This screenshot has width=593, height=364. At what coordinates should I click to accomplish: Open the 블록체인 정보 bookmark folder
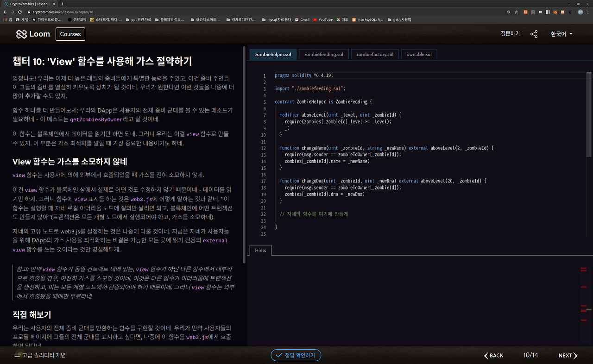pos(169,19)
